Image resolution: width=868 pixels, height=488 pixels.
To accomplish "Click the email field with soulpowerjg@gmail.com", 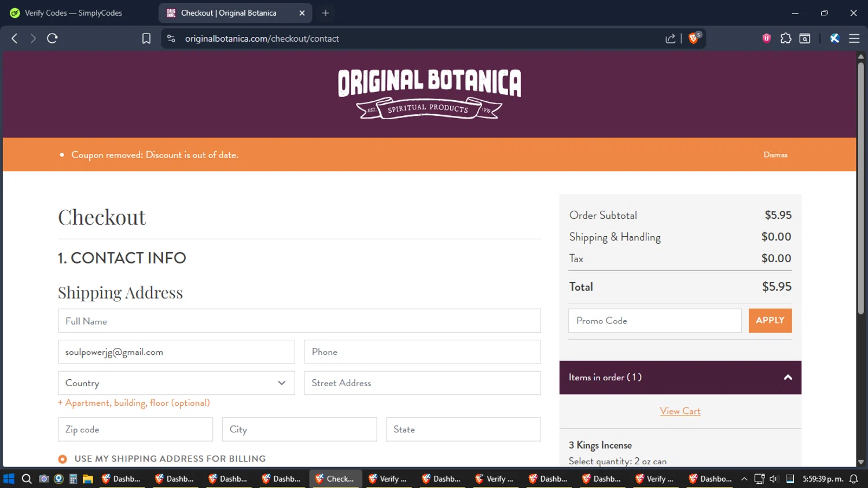I will (176, 352).
